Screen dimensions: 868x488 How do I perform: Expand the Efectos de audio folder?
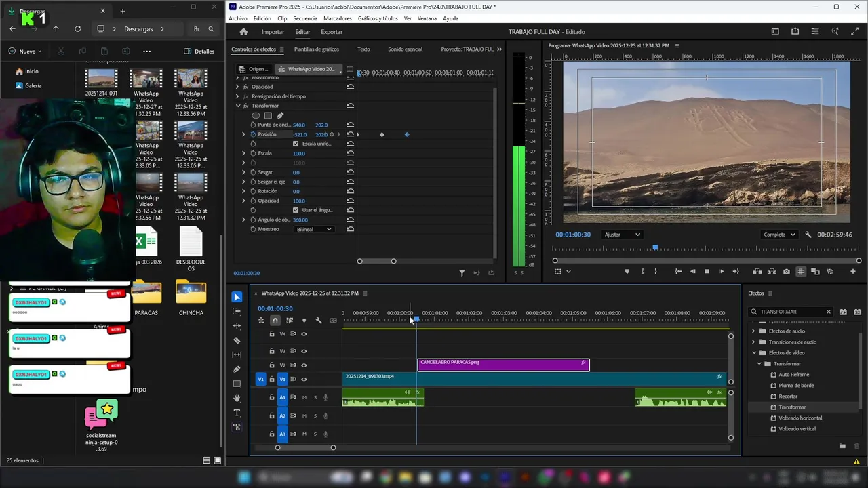pos(753,331)
